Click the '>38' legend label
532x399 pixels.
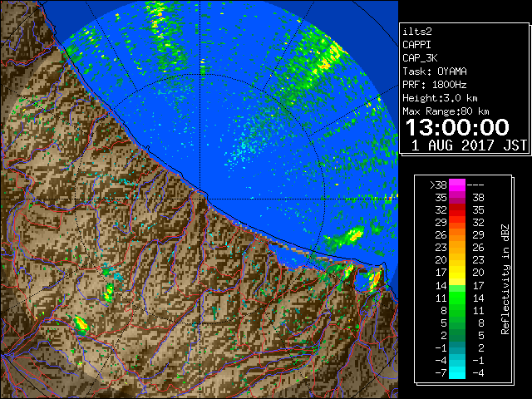[438, 185]
